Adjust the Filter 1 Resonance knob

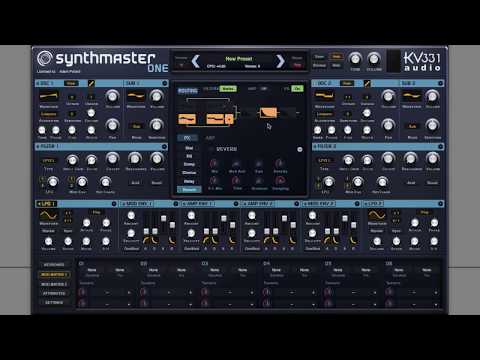point(135,159)
